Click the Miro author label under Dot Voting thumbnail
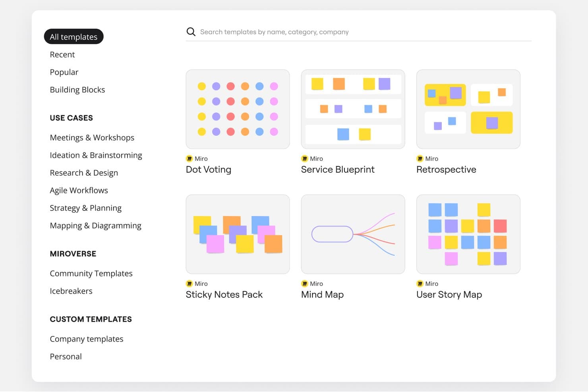588x392 pixels. pyautogui.click(x=201, y=158)
